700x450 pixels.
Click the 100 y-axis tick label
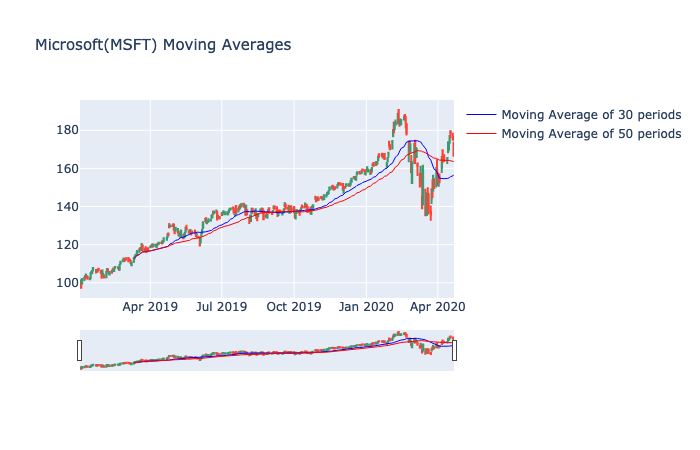click(x=67, y=283)
